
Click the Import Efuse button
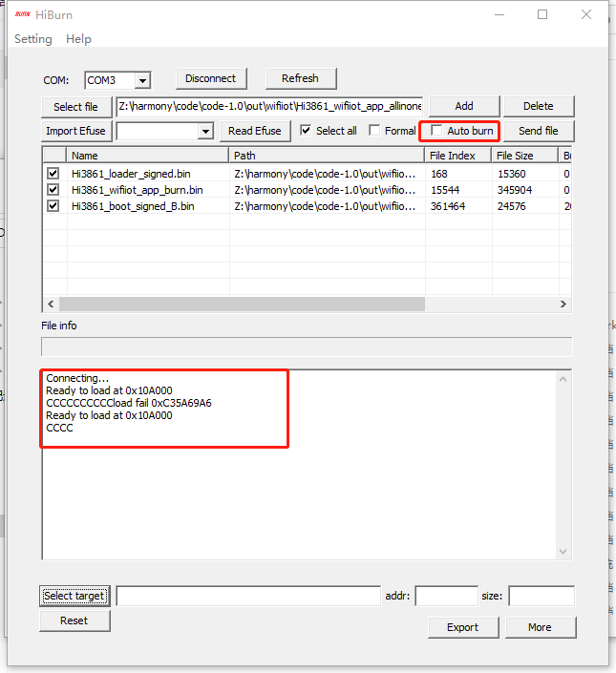(76, 131)
